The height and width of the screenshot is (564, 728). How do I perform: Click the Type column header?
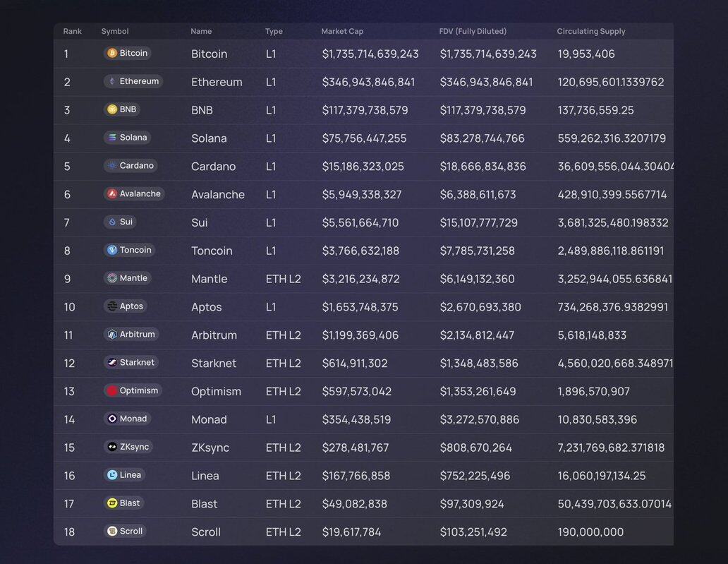pyautogui.click(x=274, y=31)
